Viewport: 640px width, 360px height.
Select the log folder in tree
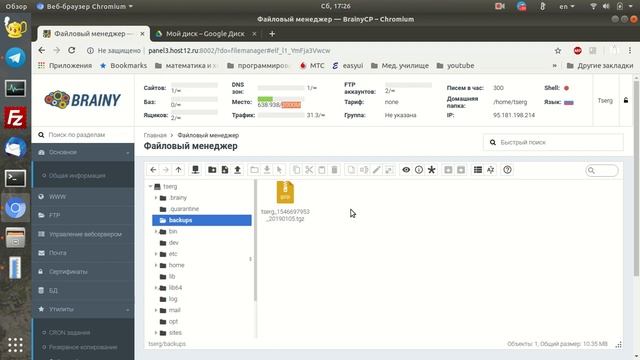click(x=173, y=299)
